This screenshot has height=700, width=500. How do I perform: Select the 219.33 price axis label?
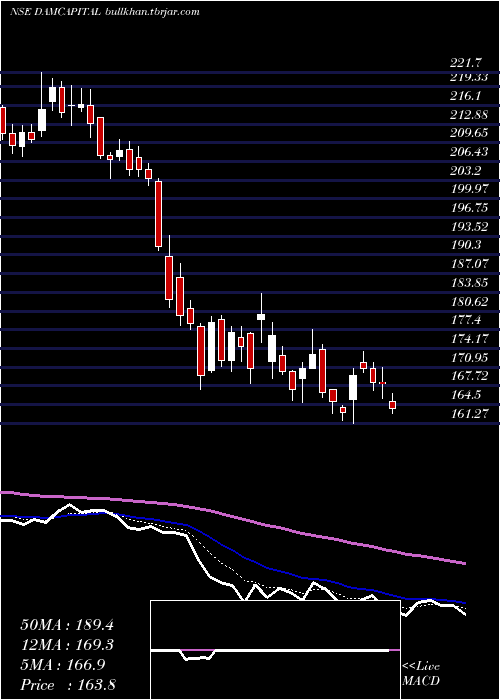point(469,77)
